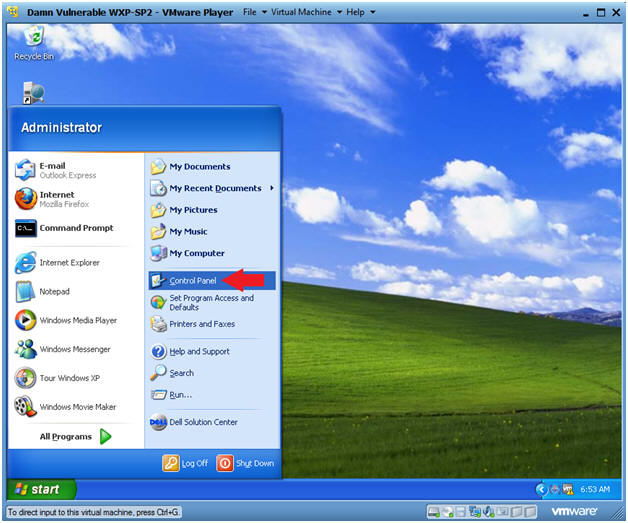Screen dimensions: 628x523
Task: Click the VMware CD/DVD device icon
Action: click(x=448, y=512)
